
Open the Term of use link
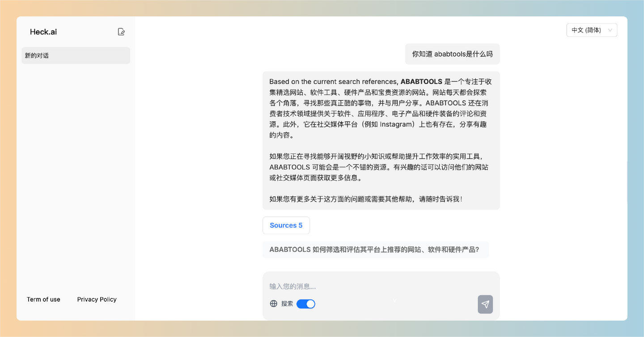(43, 299)
